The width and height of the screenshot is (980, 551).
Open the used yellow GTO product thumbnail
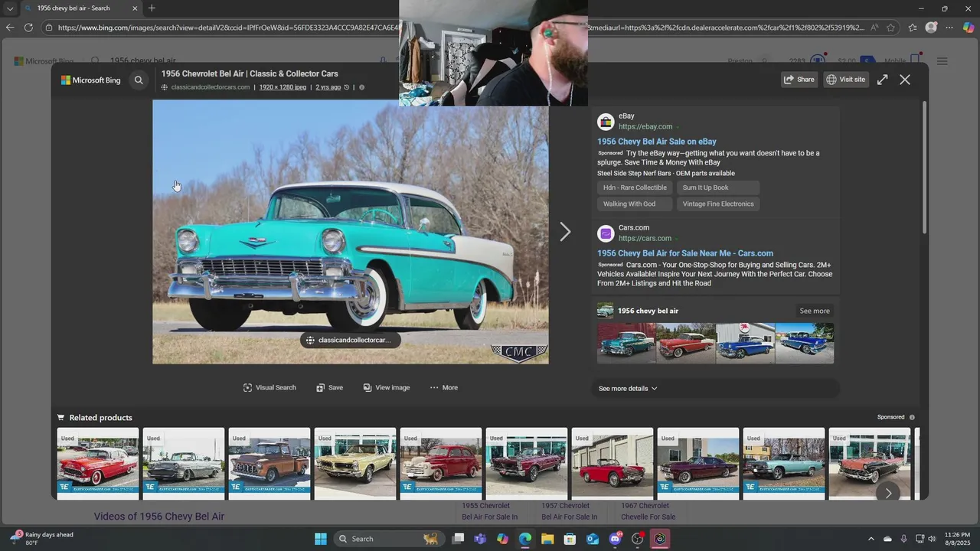pos(355,464)
